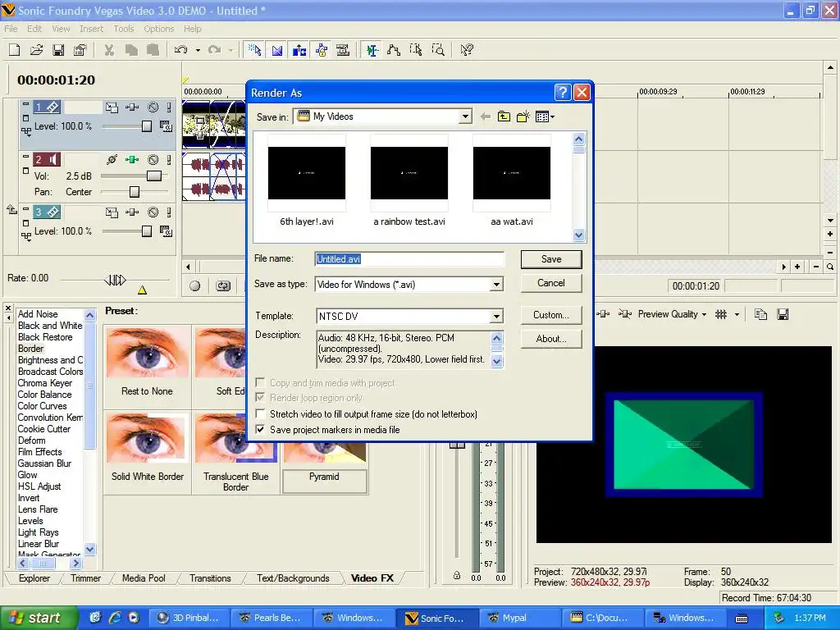Toggle Solo on track 3

(169, 212)
